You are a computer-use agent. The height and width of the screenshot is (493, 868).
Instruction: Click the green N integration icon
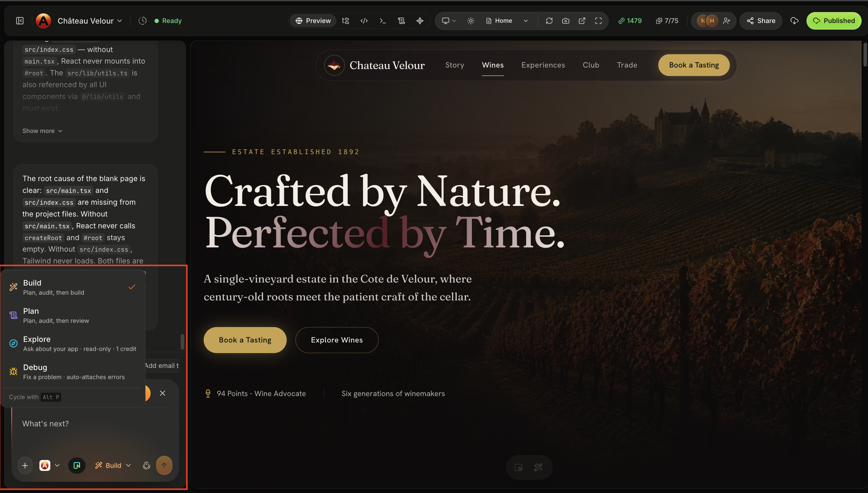(77, 465)
